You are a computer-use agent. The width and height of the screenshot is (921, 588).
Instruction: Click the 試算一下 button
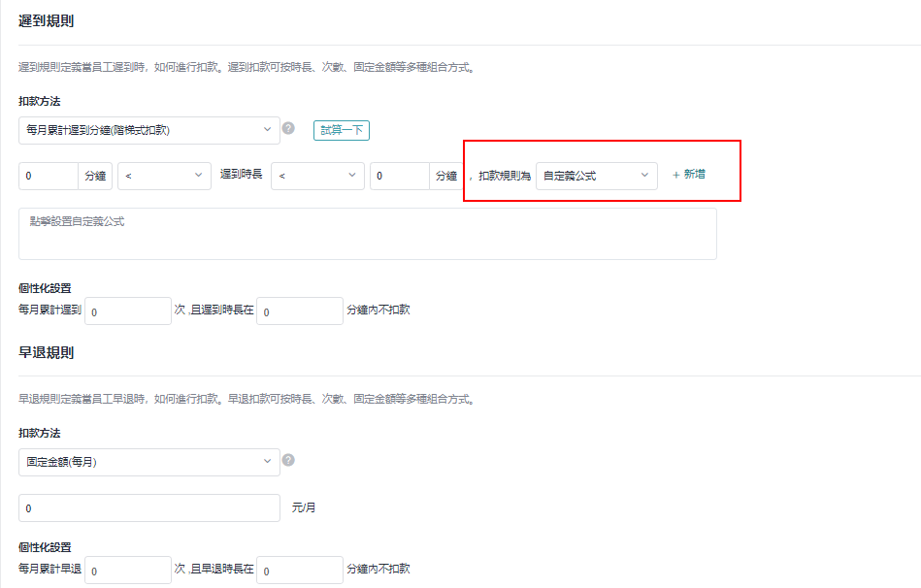coord(341,130)
